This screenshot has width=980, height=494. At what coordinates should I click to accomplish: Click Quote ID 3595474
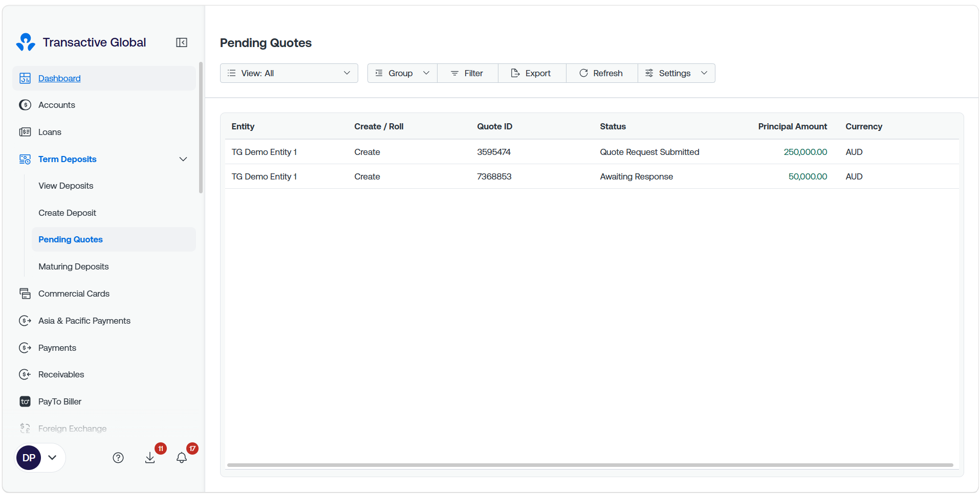pyautogui.click(x=494, y=152)
